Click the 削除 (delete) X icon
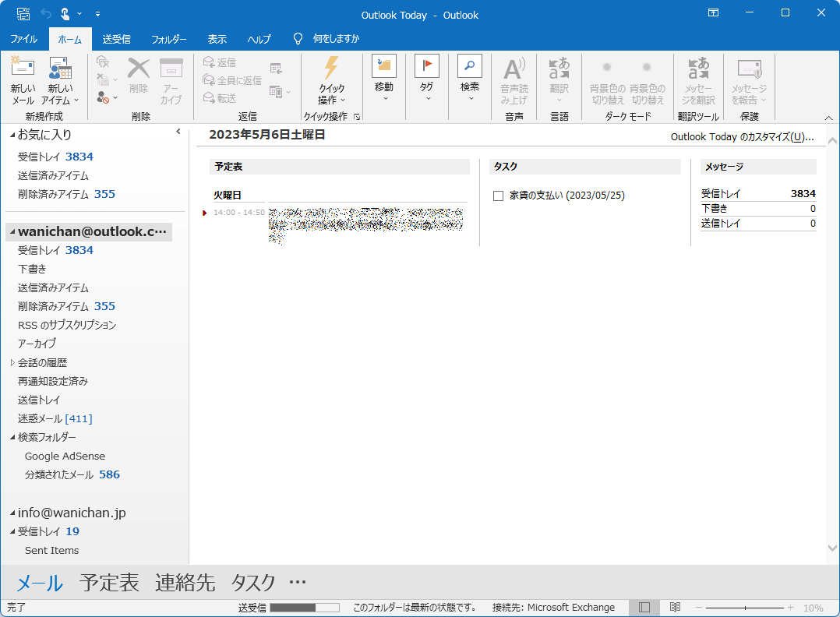The image size is (840, 617). pos(138,69)
